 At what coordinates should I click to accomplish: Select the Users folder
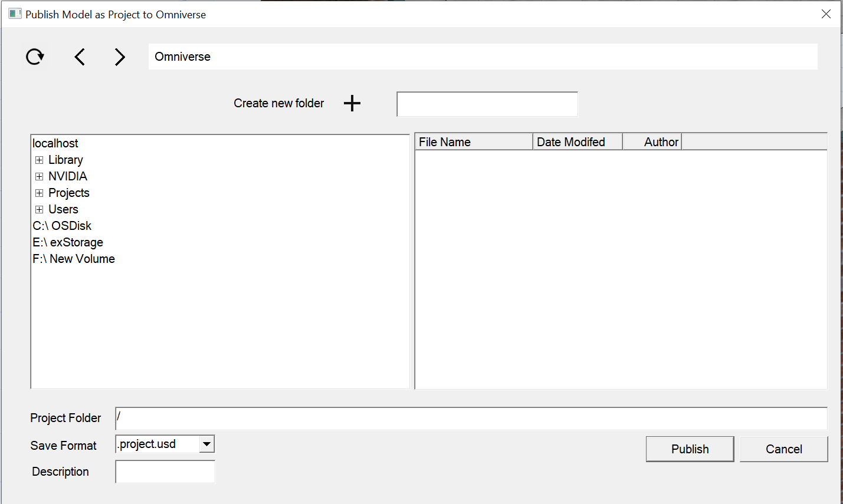(63, 209)
